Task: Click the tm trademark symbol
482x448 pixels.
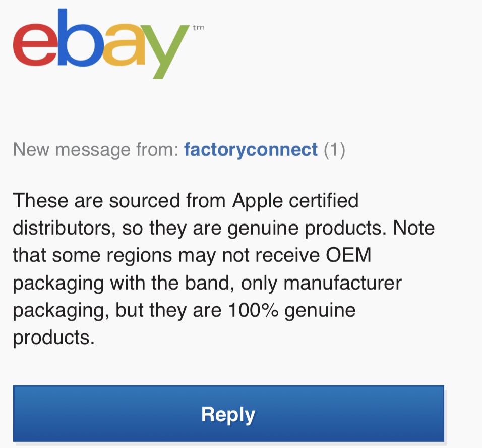Action: 199,28
